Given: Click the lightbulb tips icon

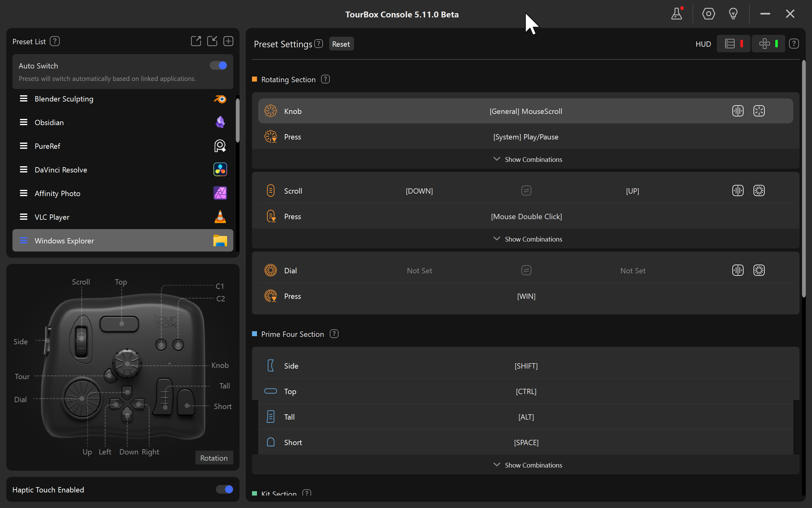Looking at the screenshot, I should click(733, 14).
